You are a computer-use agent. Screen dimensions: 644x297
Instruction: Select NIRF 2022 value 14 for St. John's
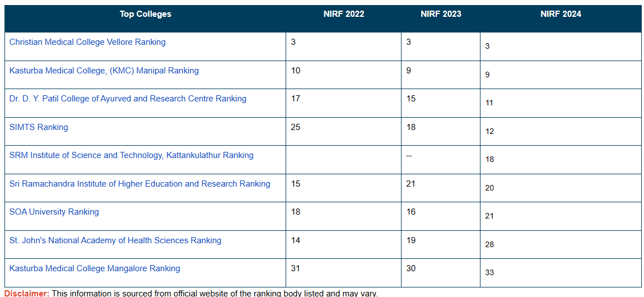[295, 240]
